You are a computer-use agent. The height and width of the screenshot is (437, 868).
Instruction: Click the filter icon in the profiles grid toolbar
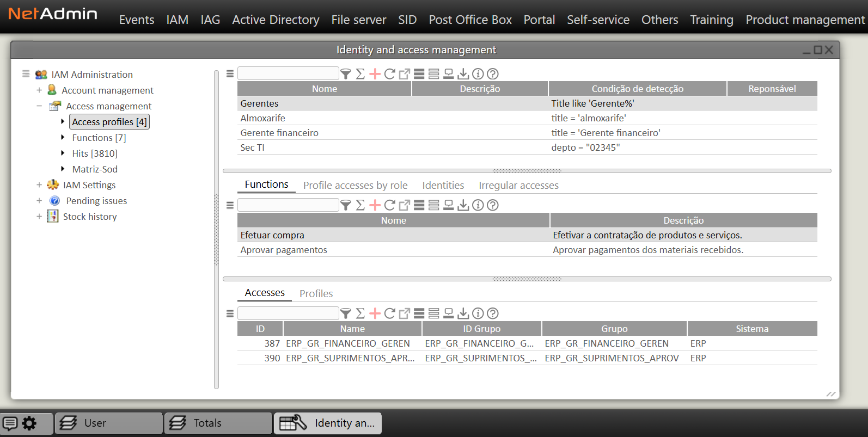(x=346, y=73)
